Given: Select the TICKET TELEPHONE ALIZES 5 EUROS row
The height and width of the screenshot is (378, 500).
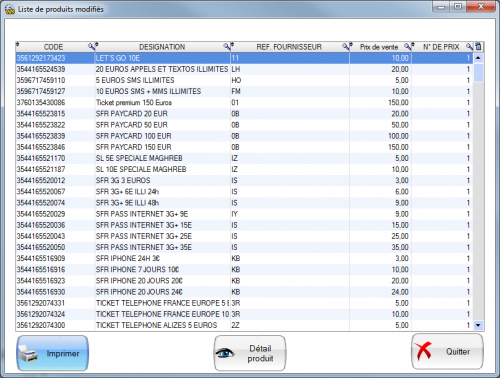Looking at the screenshot, I should 244,325.
